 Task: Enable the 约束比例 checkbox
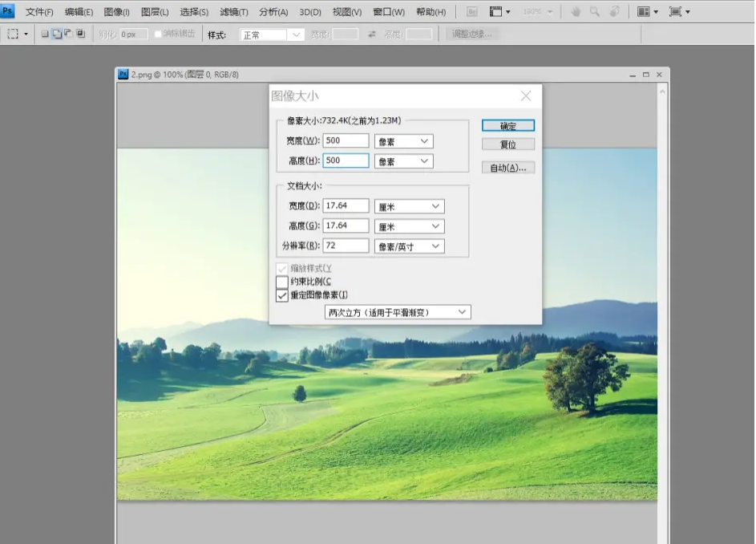click(282, 282)
